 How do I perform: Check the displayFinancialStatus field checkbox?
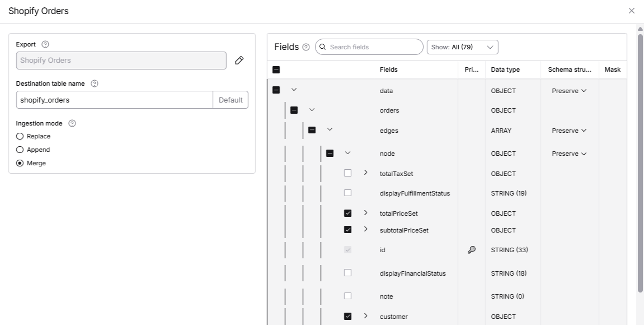pyautogui.click(x=348, y=272)
